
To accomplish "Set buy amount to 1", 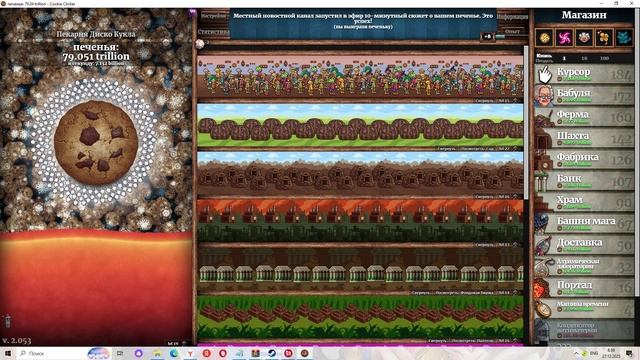I will pyautogui.click(x=564, y=58).
